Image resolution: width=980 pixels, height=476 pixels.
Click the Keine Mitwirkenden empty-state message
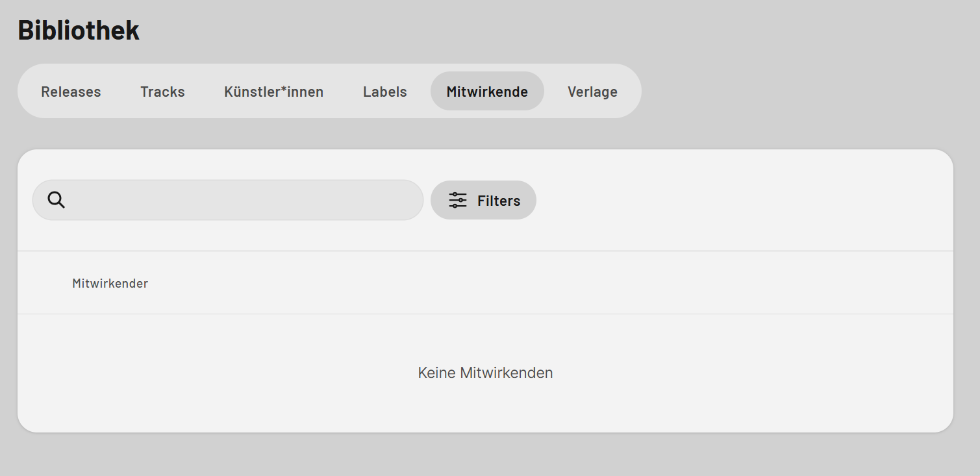[485, 373]
